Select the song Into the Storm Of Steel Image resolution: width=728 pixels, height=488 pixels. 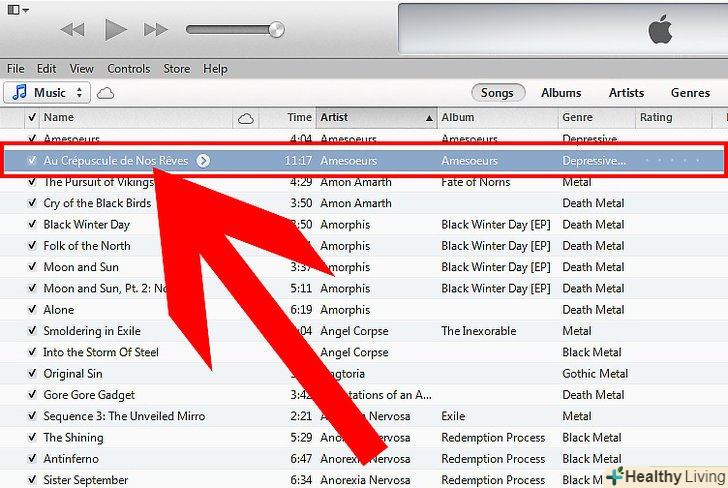[101, 352]
